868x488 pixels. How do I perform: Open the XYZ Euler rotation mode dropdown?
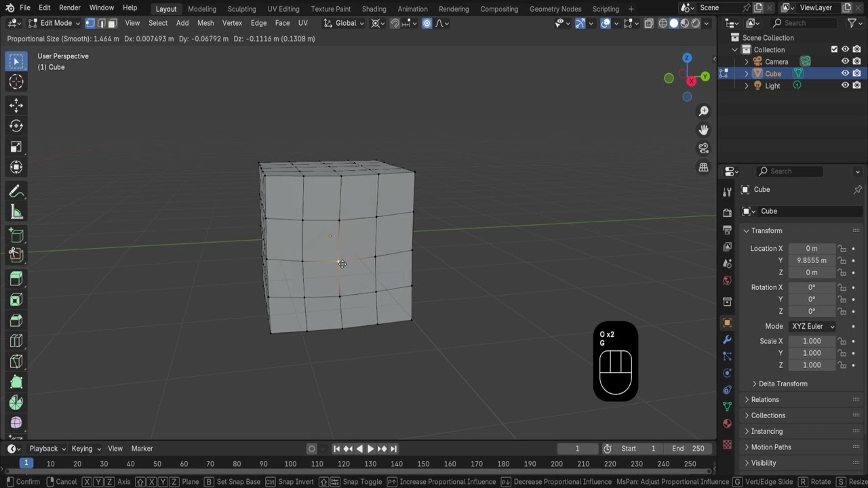[x=812, y=326]
